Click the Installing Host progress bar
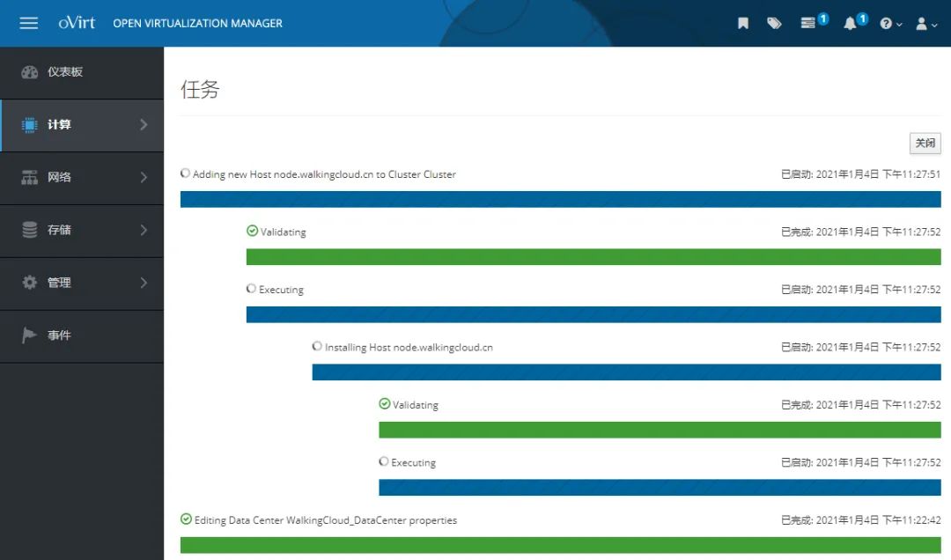This screenshot has width=951, height=560. (x=627, y=372)
